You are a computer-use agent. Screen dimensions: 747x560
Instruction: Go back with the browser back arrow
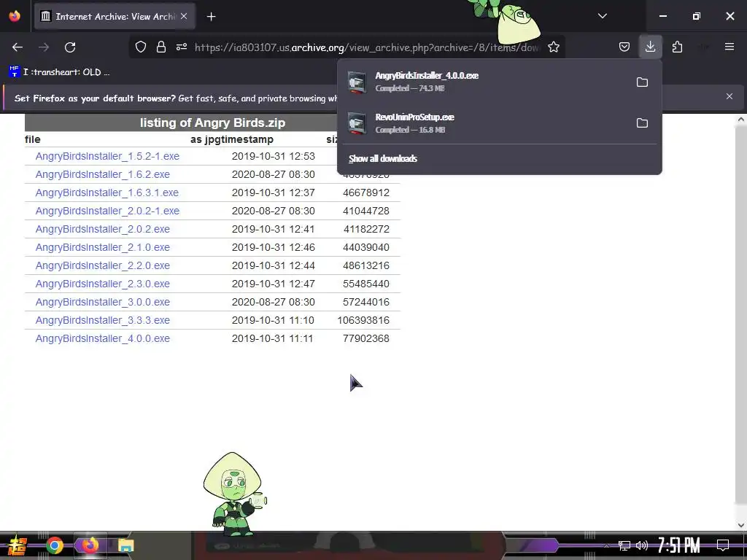(18, 47)
